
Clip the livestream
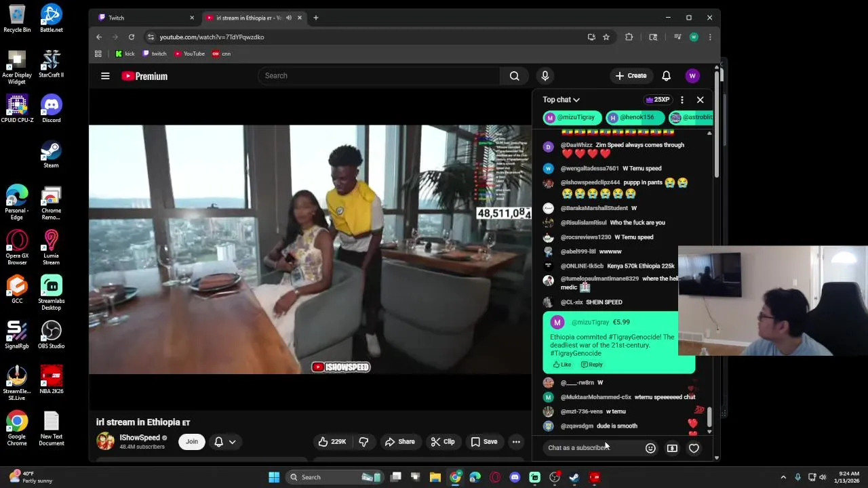[x=442, y=442]
